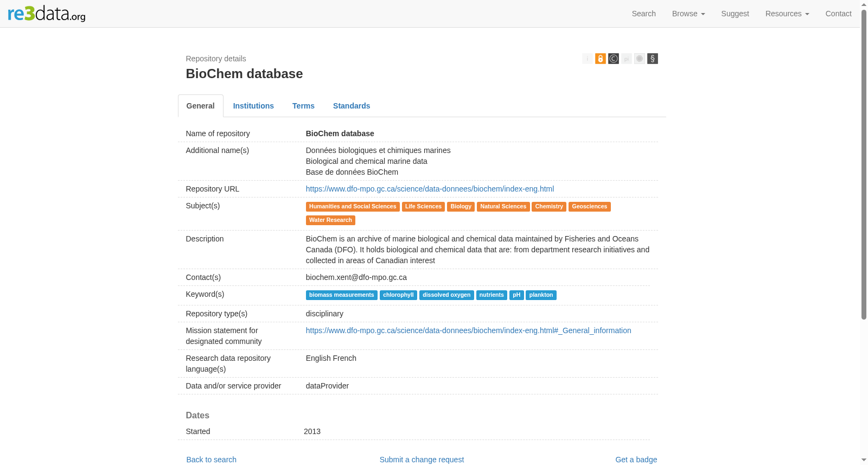Screen dimensions: 868x465
Task: Click the chlorophyll keyword tag
Action: pyautogui.click(x=398, y=295)
